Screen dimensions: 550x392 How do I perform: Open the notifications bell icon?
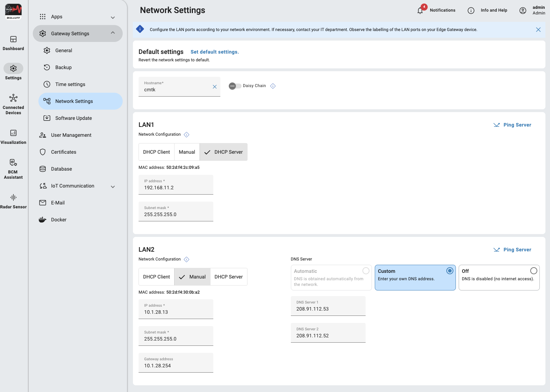420,11
